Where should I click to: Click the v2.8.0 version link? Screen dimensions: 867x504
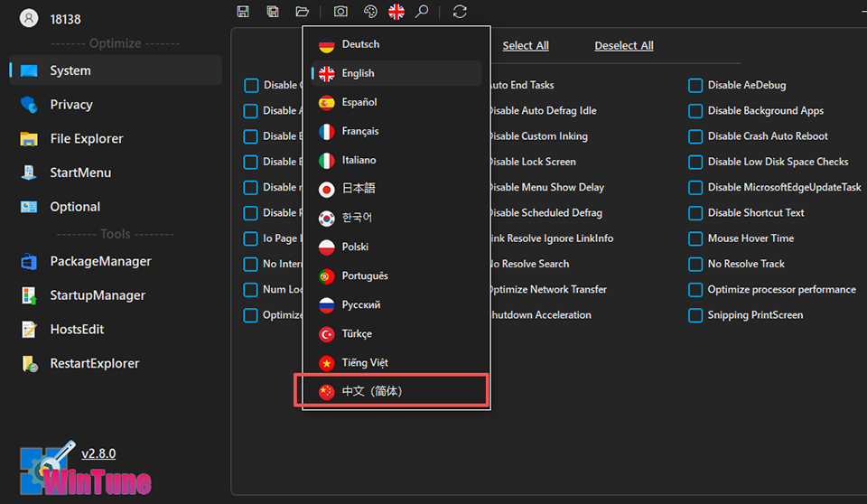(x=98, y=453)
